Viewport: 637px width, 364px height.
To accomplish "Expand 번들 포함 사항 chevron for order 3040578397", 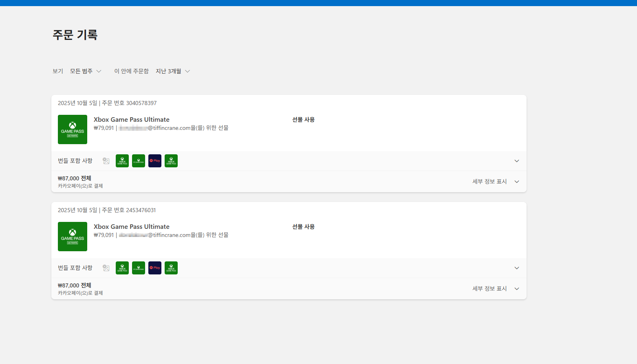I will pyautogui.click(x=517, y=161).
